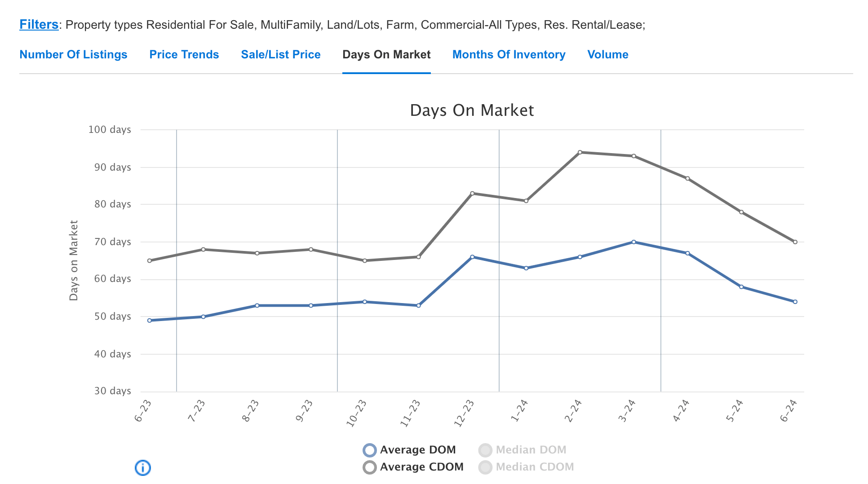This screenshot has width=868, height=484.
Task: Click Average DOM point at 6-23
Action: pyautogui.click(x=150, y=321)
